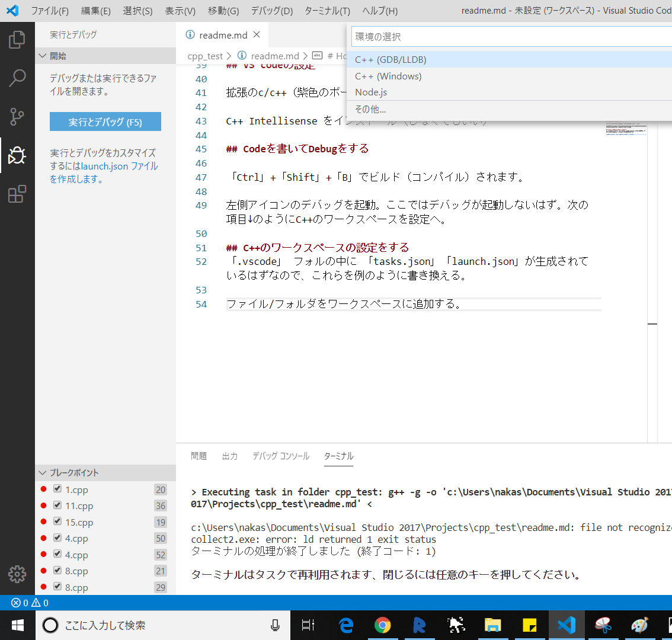Click the errors count icon in status bar

pyautogui.click(x=16, y=603)
